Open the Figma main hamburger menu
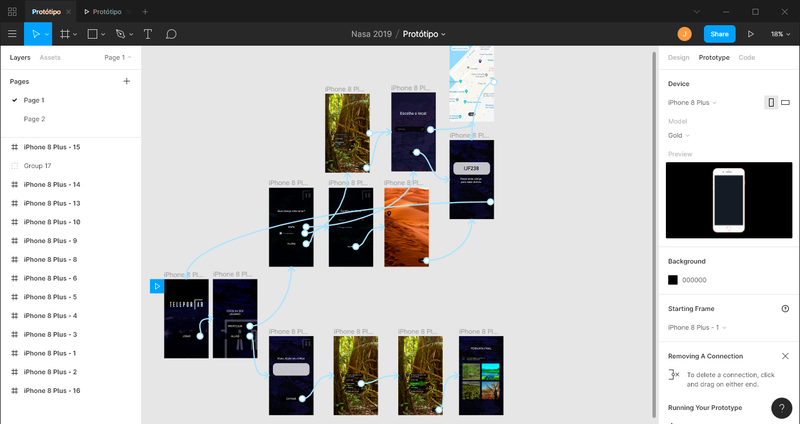This screenshot has width=800, height=424. tap(12, 34)
